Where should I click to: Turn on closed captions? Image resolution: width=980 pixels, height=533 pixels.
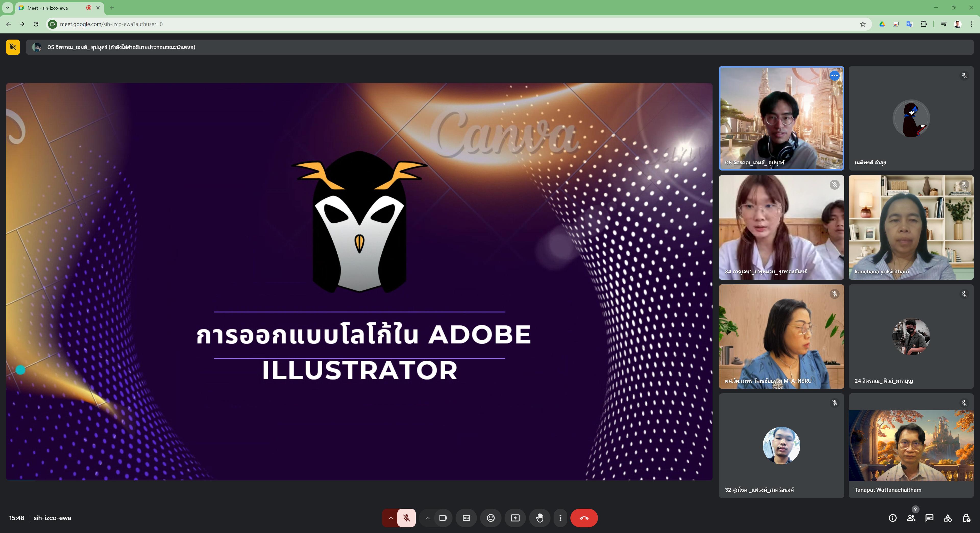coord(466,518)
